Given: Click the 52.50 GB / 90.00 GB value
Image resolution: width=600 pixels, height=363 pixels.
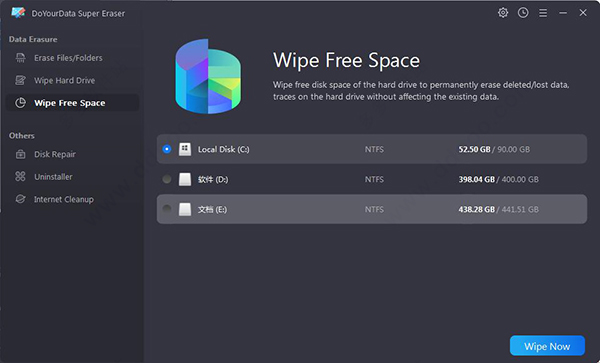Looking at the screenshot, I should (x=494, y=149).
